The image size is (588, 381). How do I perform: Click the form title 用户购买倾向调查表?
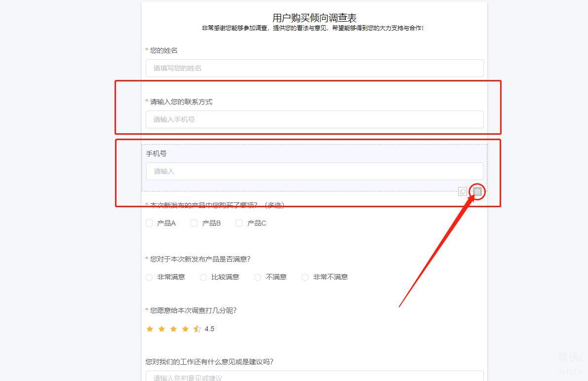click(314, 18)
